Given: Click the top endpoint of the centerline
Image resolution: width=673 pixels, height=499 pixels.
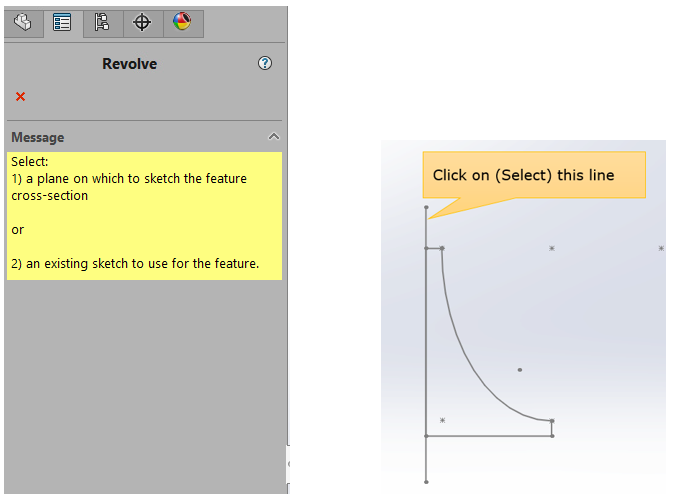Looking at the screenshot, I should click(x=426, y=207).
